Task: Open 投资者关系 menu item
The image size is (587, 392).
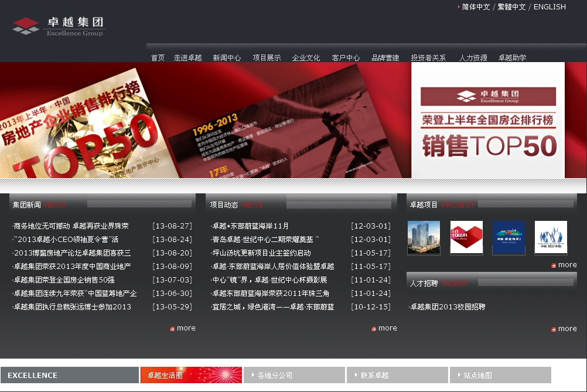Action: [428, 57]
